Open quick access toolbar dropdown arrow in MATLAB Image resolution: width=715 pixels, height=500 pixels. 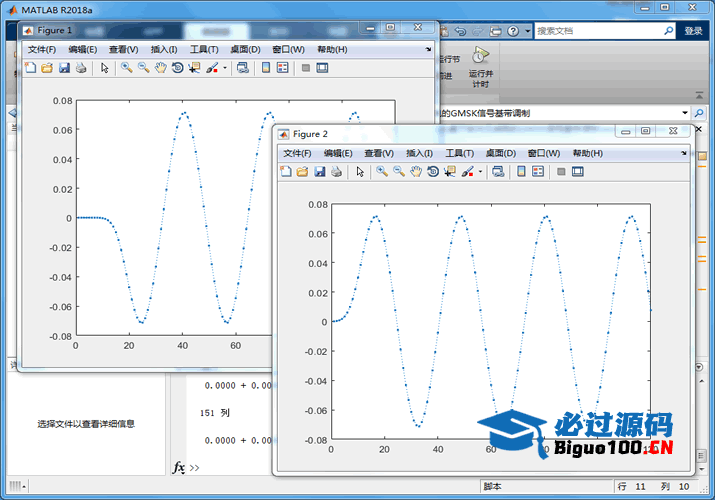pyautogui.click(x=527, y=31)
